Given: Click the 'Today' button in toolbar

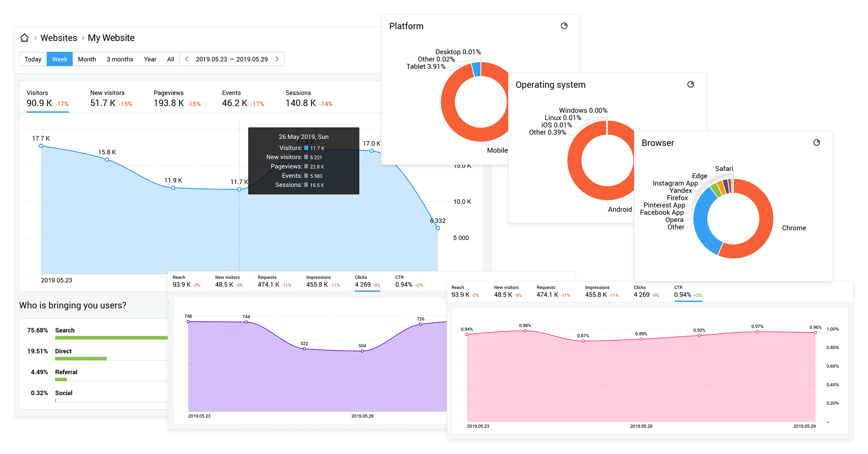Looking at the screenshot, I should coord(31,60).
